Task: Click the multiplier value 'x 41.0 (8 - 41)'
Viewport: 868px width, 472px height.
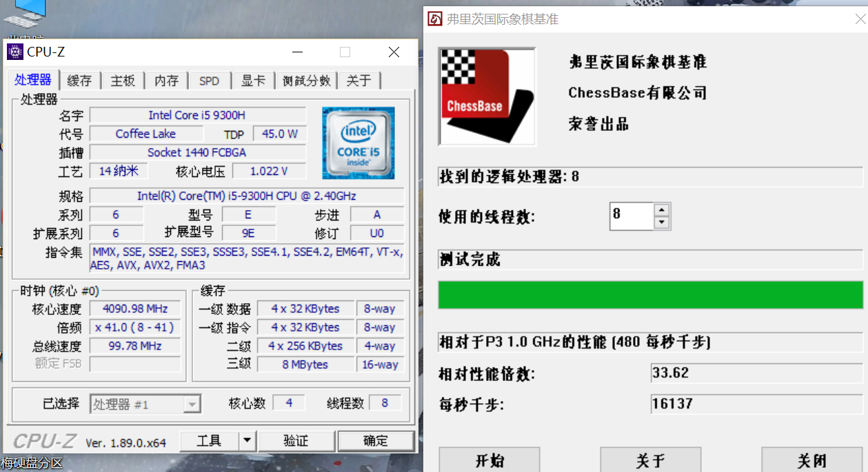Action: 135,327
